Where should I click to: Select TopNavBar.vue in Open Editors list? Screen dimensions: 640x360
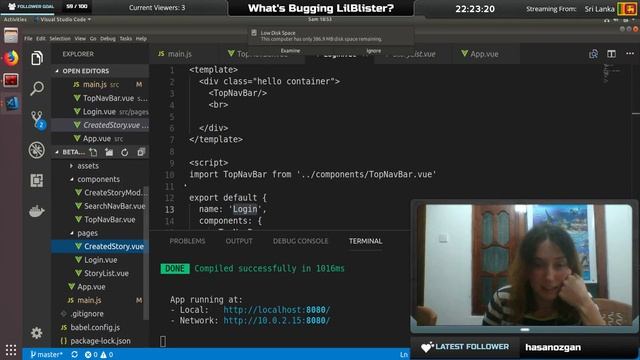tap(101, 98)
